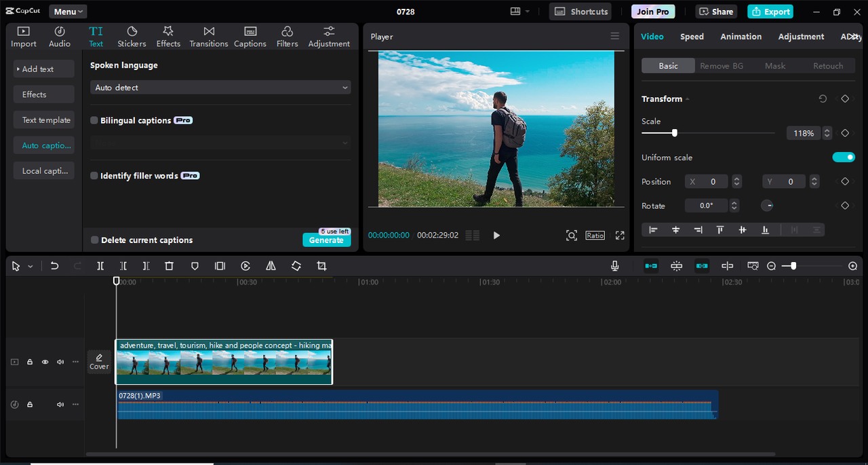Switch to the Remove BG sub-tab

pyautogui.click(x=722, y=66)
